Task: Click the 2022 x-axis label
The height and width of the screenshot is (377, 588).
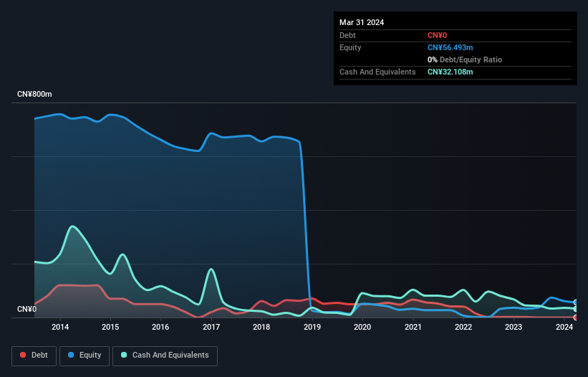Action: [463, 327]
